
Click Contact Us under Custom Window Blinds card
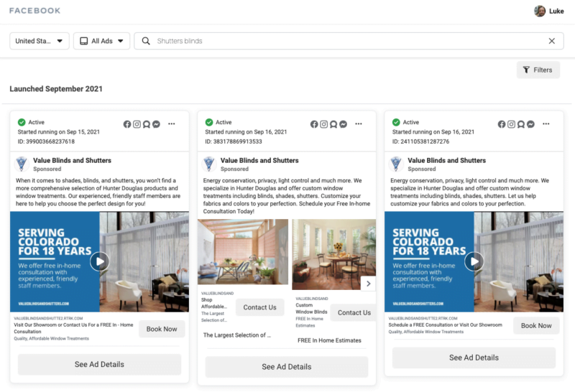(x=354, y=312)
